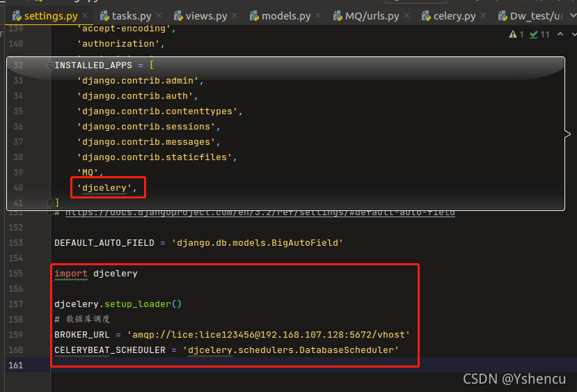Click the Chinese comment on line 158
This screenshot has width=577, height=392.
click(x=82, y=319)
